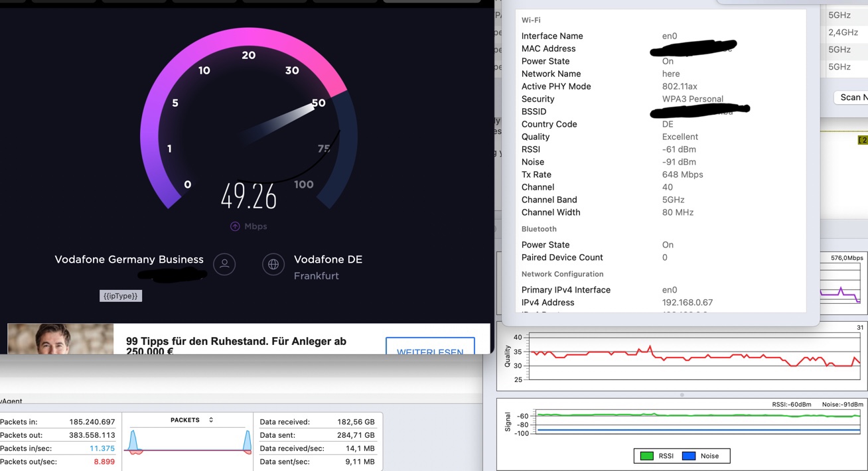This screenshot has width=868, height=471.
Task: Click the Scan button in the Wi-Fi scanner window
Action: (851, 98)
